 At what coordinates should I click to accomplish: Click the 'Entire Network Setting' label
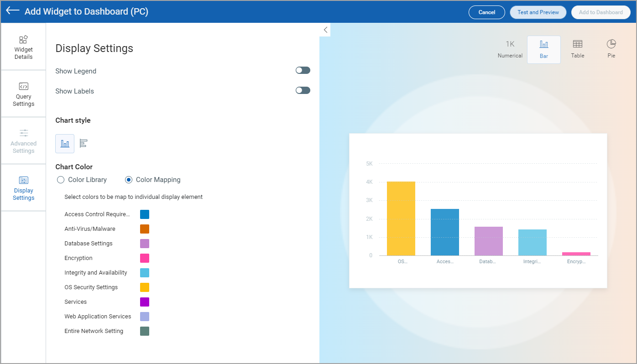(94, 331)
